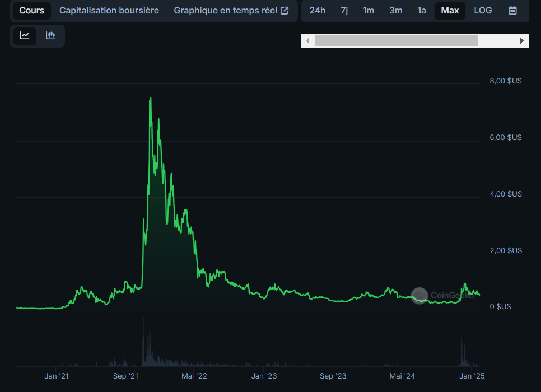Toggle LOG scale on the chart
The image size is (541, 392).
(483, 11)
